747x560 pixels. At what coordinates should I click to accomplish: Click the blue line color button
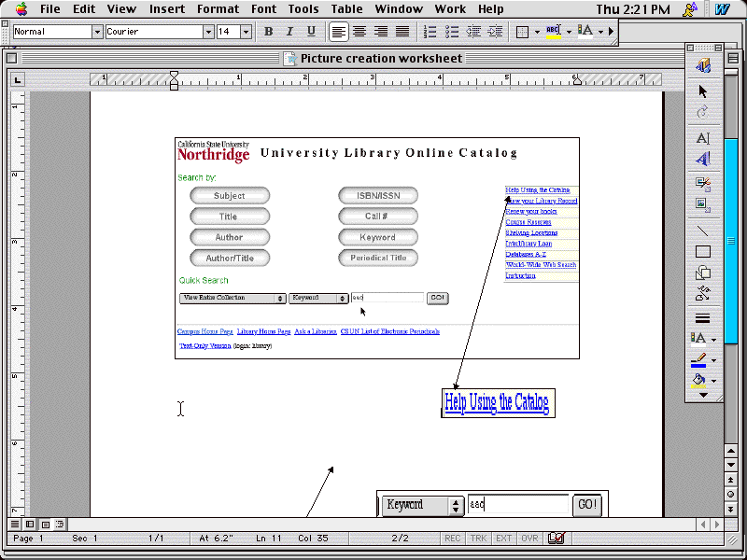698,360
